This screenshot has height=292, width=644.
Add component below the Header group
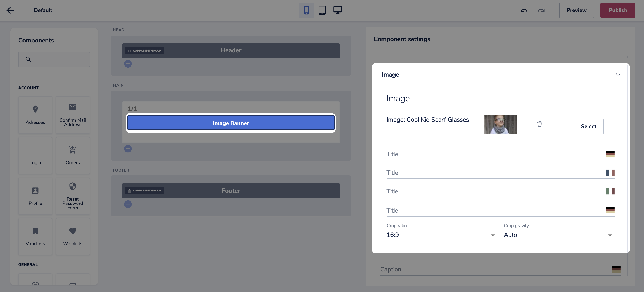[128, 64]
